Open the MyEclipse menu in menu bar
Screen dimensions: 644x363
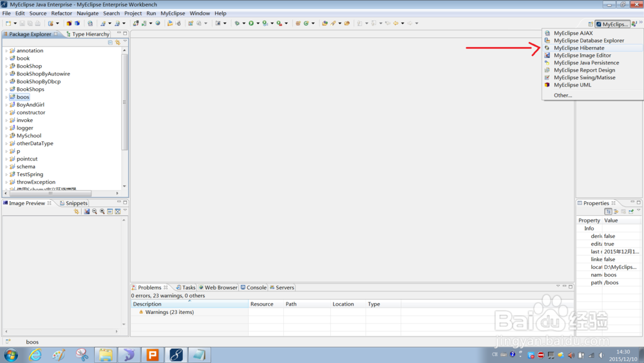coord(173,13)
